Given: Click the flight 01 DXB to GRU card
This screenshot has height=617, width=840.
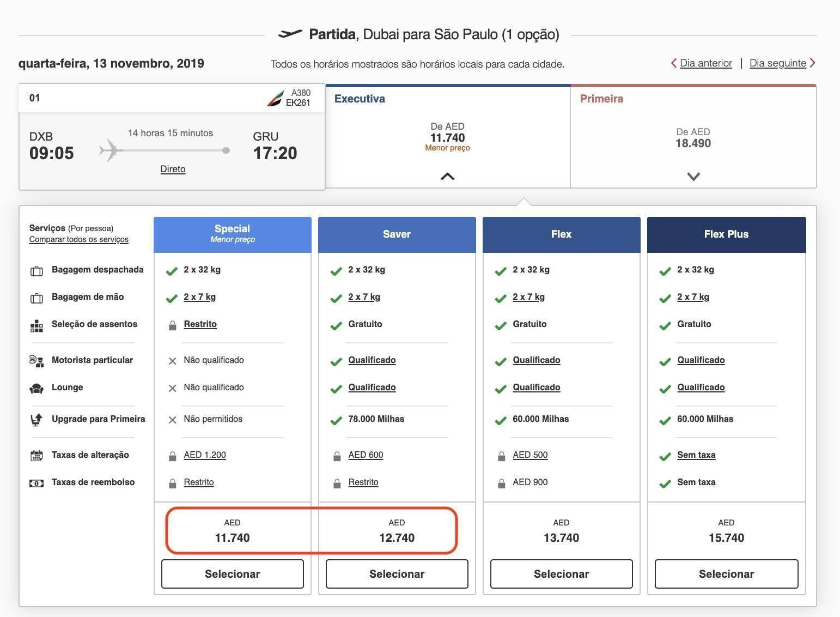Looking at the screenshot, I should [x=172, y=137].
